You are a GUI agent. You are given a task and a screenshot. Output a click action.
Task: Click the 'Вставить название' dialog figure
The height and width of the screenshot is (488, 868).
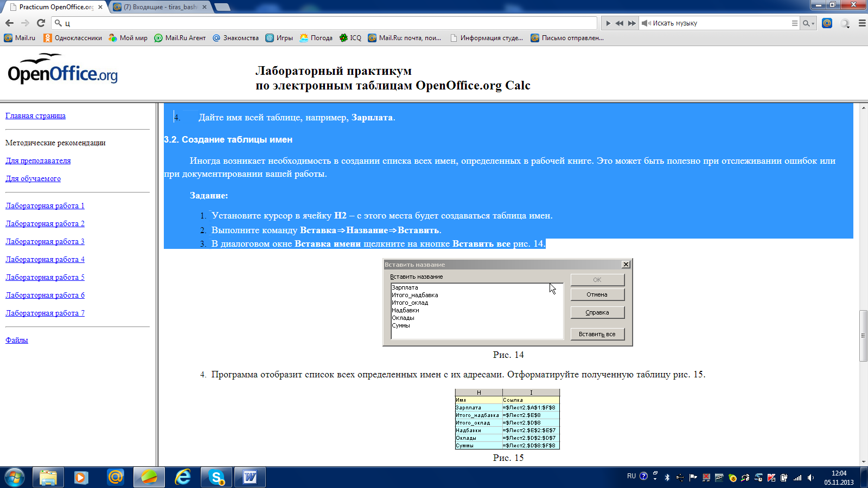click(508, 302)
